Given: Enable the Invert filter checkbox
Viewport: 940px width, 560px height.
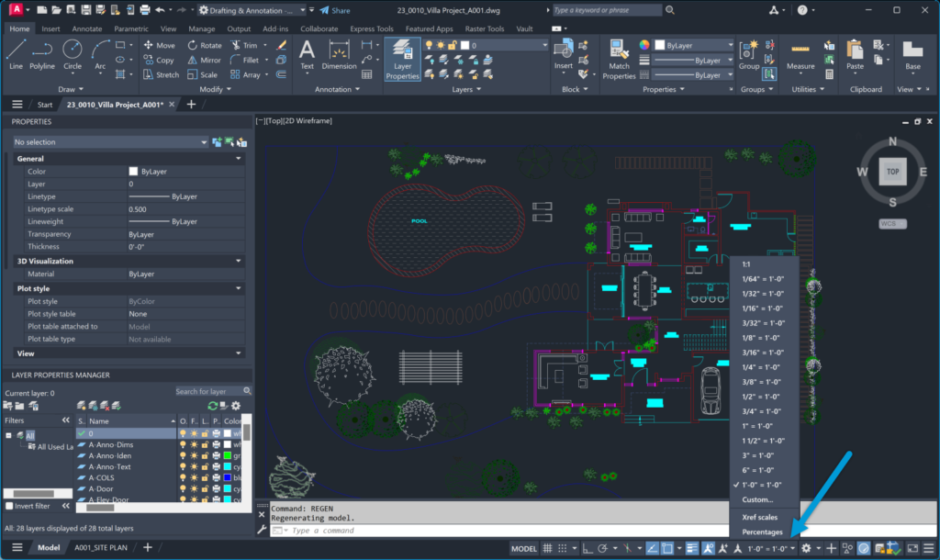Looking at the screenshot, I should coord(10,506).
